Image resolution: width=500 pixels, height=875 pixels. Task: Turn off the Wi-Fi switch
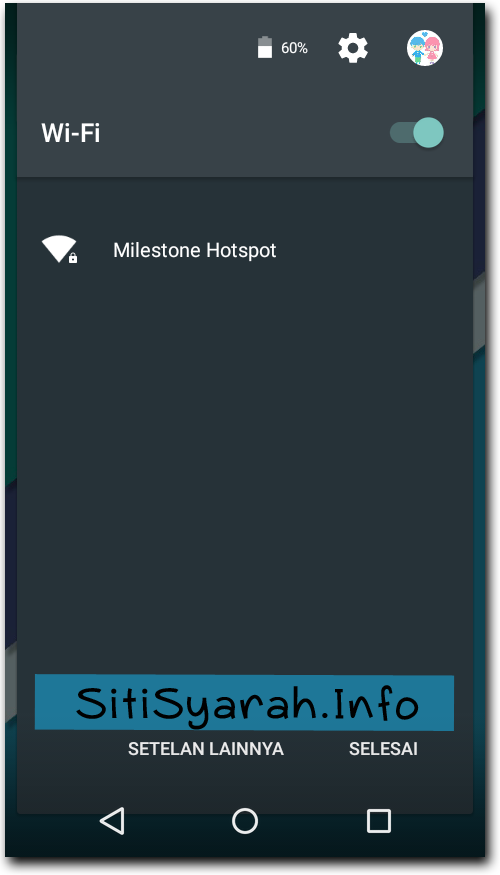[x=417, y=133]
